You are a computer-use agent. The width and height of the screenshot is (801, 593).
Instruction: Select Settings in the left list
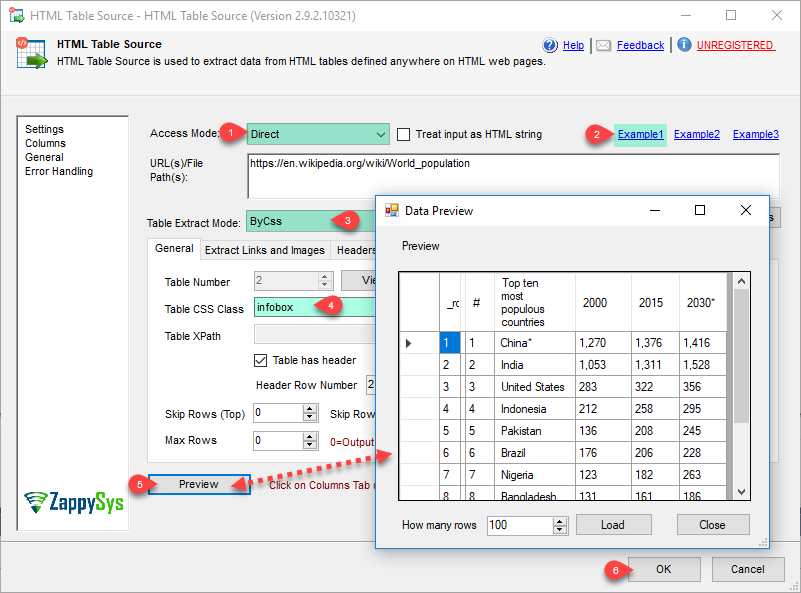coord(44,129)
